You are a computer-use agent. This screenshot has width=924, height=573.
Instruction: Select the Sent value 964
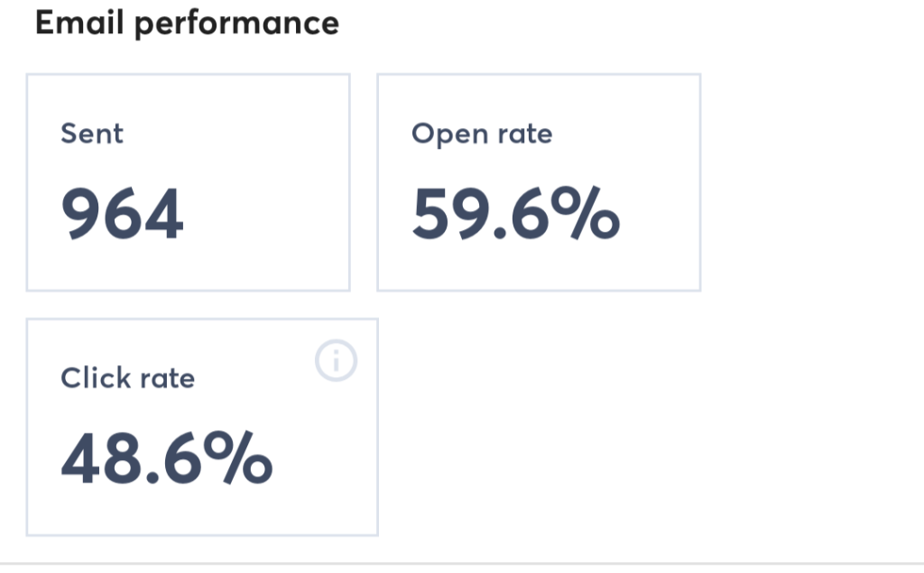122,215
